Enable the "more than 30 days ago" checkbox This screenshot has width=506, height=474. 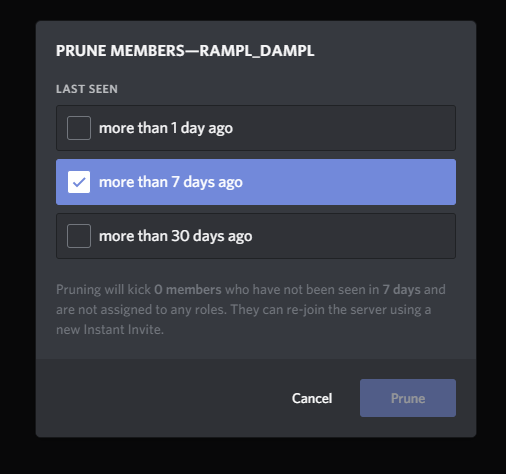(79, 236)
